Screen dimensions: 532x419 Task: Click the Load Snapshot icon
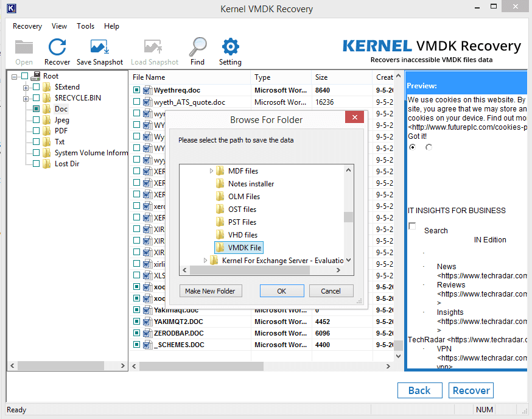tap(153, 47)
